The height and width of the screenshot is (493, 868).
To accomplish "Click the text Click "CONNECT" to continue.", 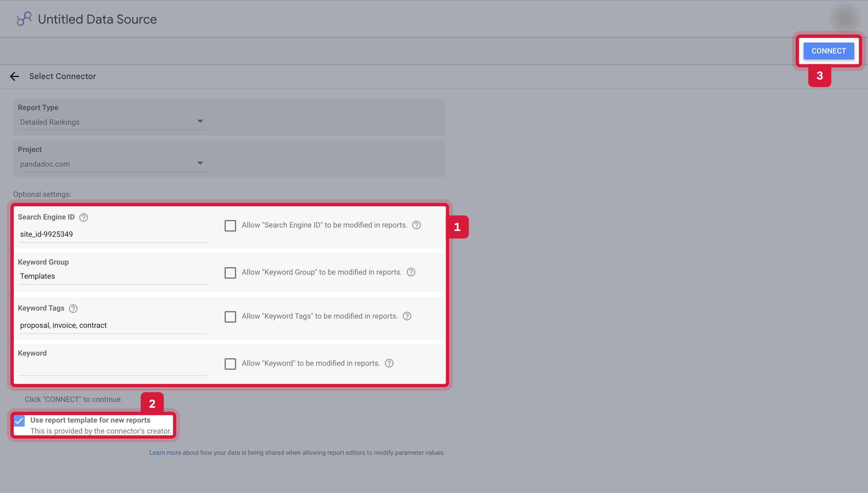I will click(74, 400).
